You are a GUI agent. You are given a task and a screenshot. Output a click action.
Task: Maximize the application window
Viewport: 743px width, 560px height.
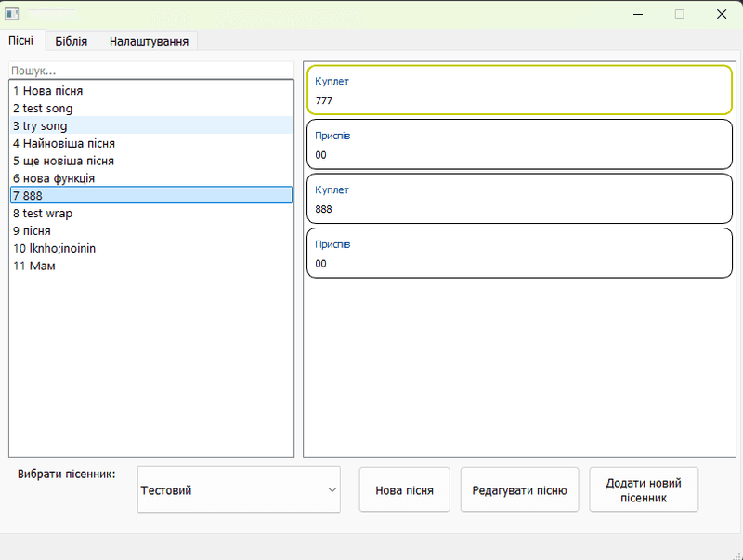680,14
